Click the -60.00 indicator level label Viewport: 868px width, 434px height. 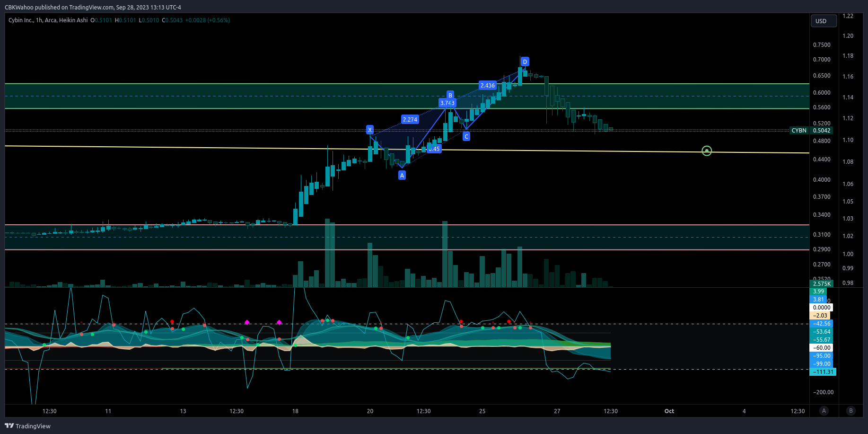coord(822,348)
